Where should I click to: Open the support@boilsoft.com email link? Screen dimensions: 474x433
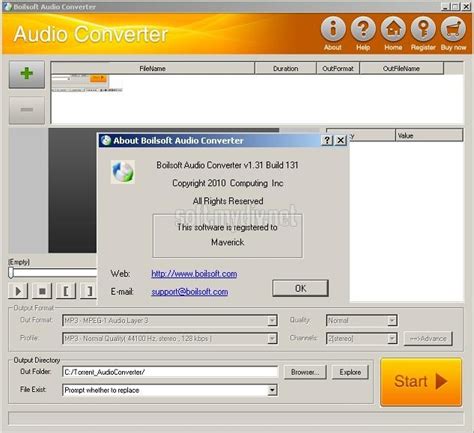coord(190,292)
